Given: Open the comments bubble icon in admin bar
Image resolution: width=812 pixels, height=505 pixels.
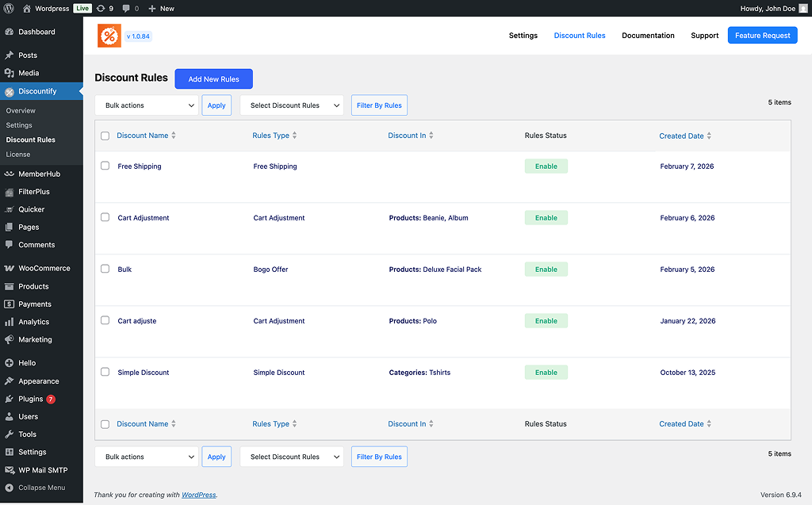Looking at the screenshot, I should click(x=127, y=9).
